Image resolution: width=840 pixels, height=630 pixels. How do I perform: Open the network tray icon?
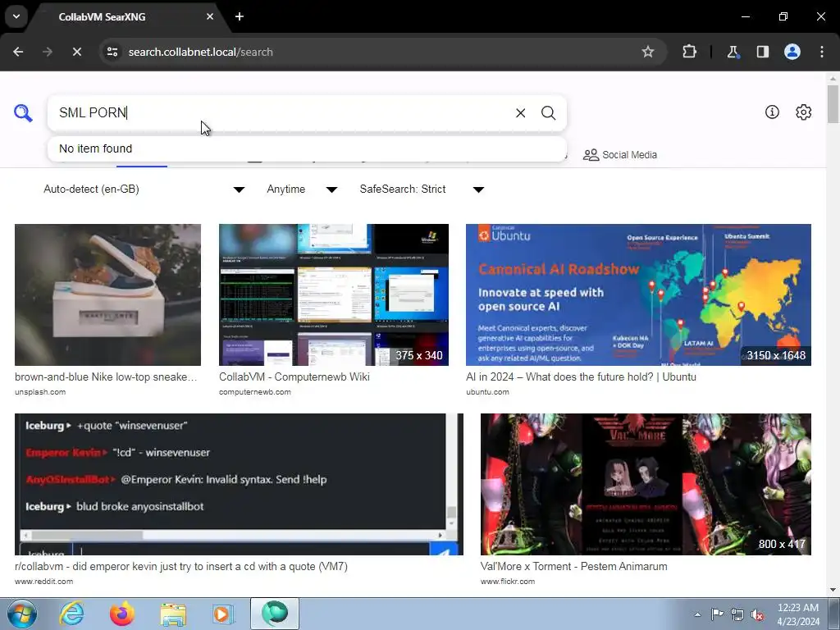pyautogui.click(x=737, y=614)
